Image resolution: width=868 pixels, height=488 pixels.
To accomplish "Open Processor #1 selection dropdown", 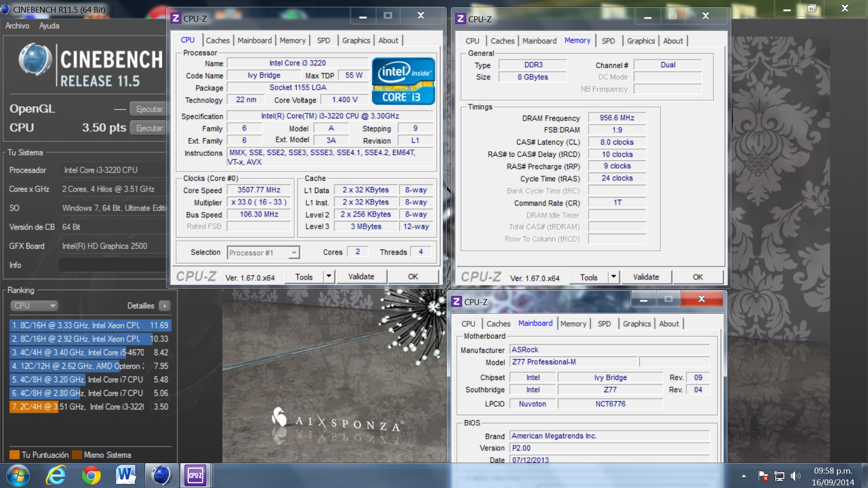I will pos(263,253).
